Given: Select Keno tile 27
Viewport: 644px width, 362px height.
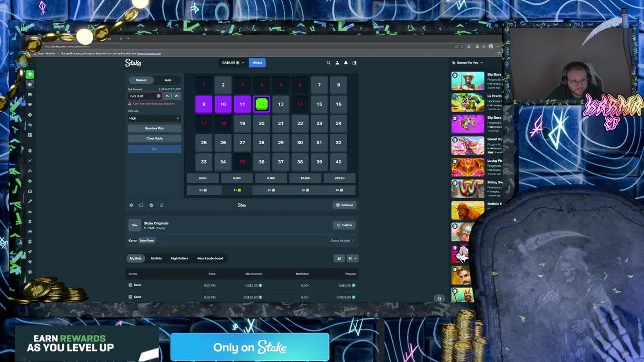Looking at the screenshot, I should click(243, 142).
